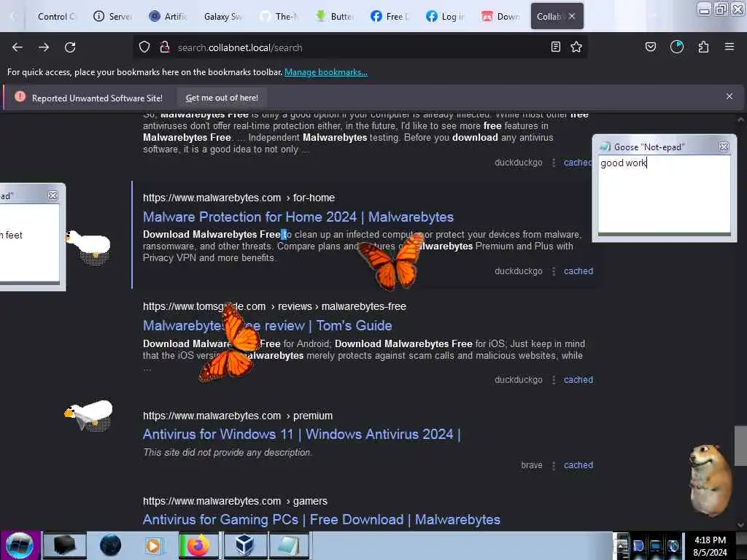Close the left partially visible notepad window

pyautogui.click(x=53, y=195)
